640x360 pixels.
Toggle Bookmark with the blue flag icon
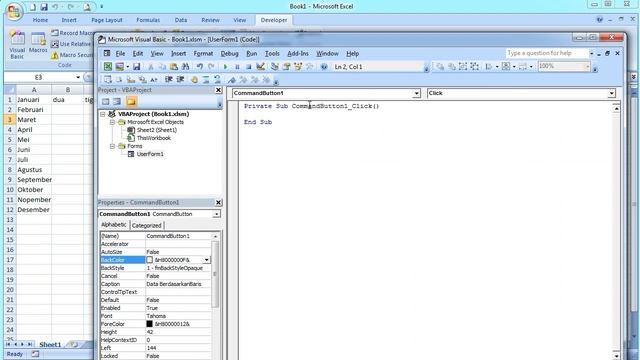point(231,80)
